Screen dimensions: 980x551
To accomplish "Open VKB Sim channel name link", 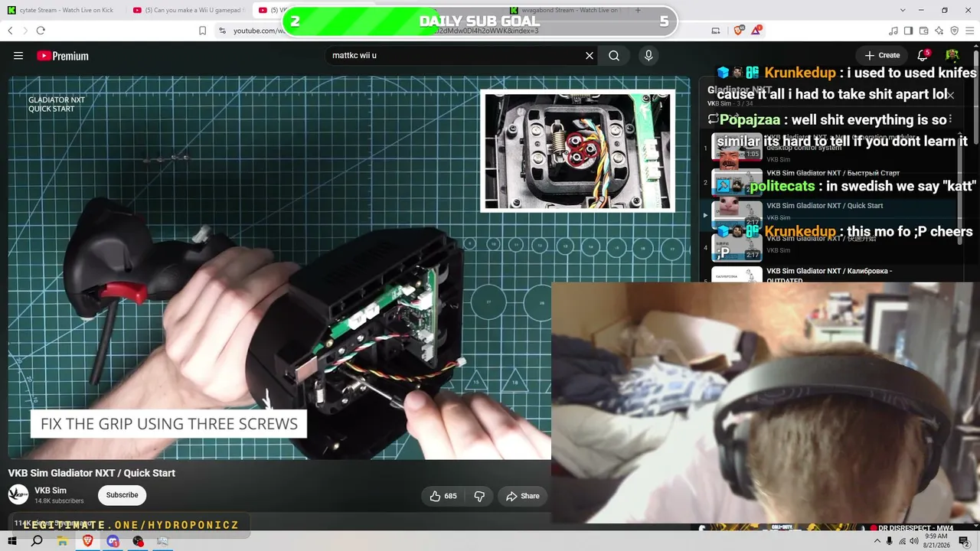I will click(51, 491).
